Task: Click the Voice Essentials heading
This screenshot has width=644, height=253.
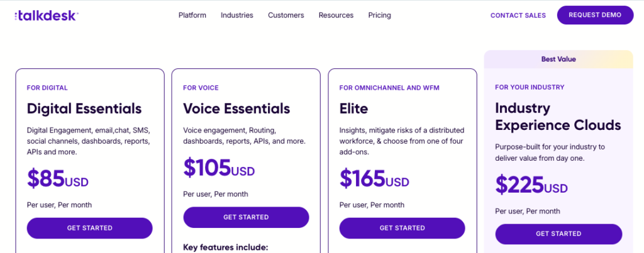Action: pyautogui.click(x=236, y=109)
